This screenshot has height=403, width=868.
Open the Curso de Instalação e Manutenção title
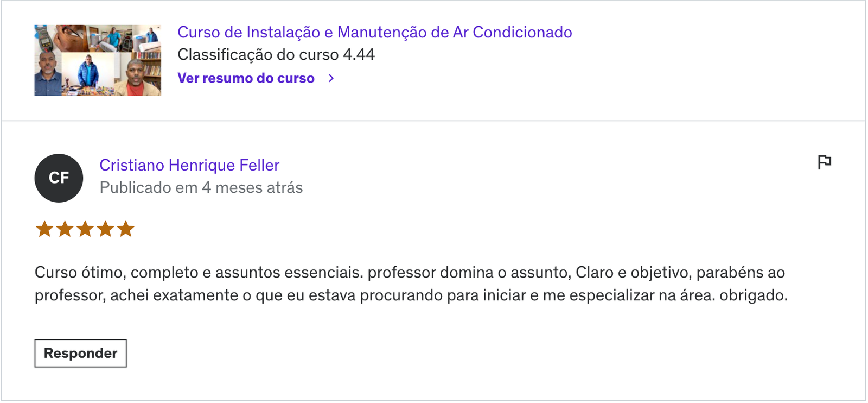click(375, 32)
